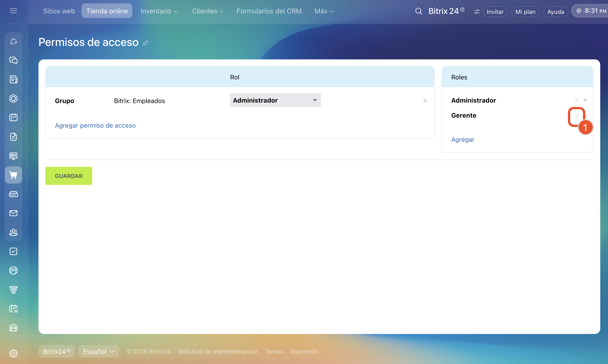
Task: Click Agregar permiso de acceso link
Action: [x=95, y=125]
